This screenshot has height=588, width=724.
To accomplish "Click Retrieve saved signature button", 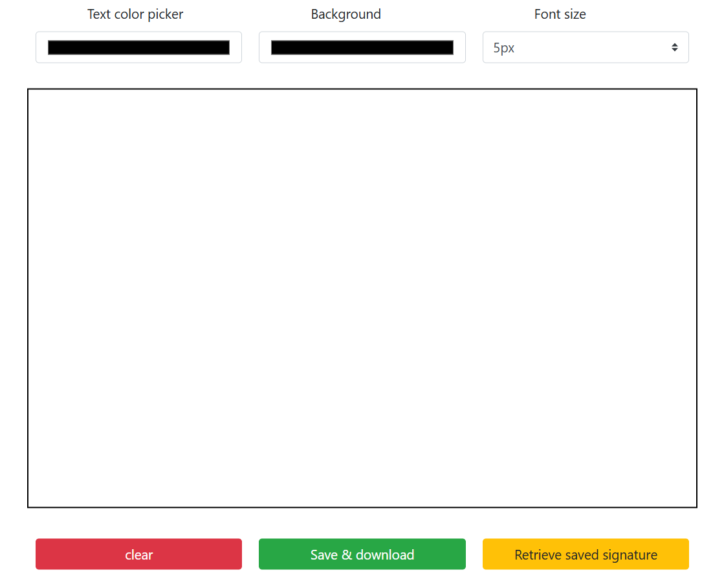I will [586, 554].
